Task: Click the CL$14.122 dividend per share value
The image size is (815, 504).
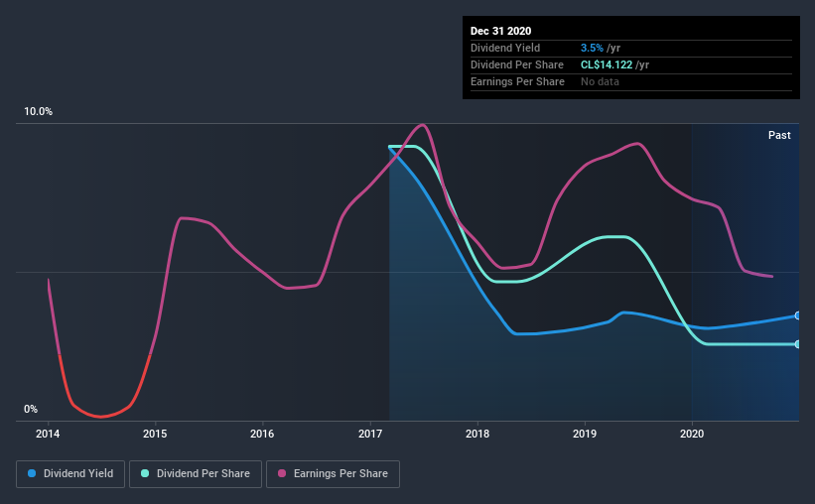Action: pos(607,64)
